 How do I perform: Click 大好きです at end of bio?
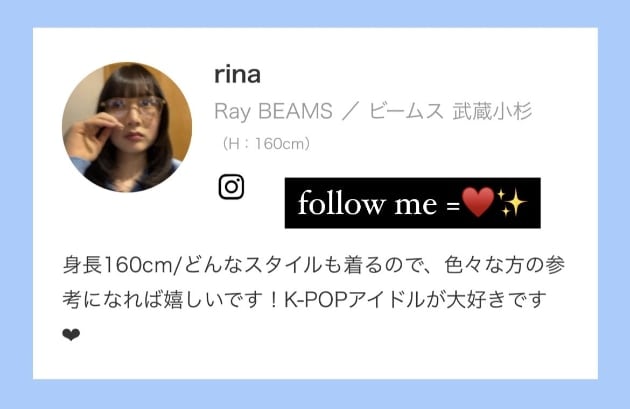496,300
